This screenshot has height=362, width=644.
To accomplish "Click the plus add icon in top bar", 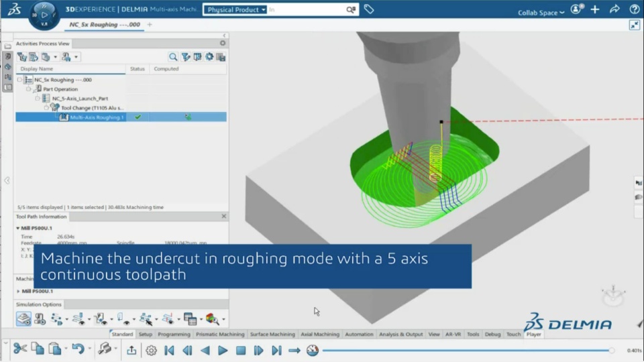I will [595, 9].
